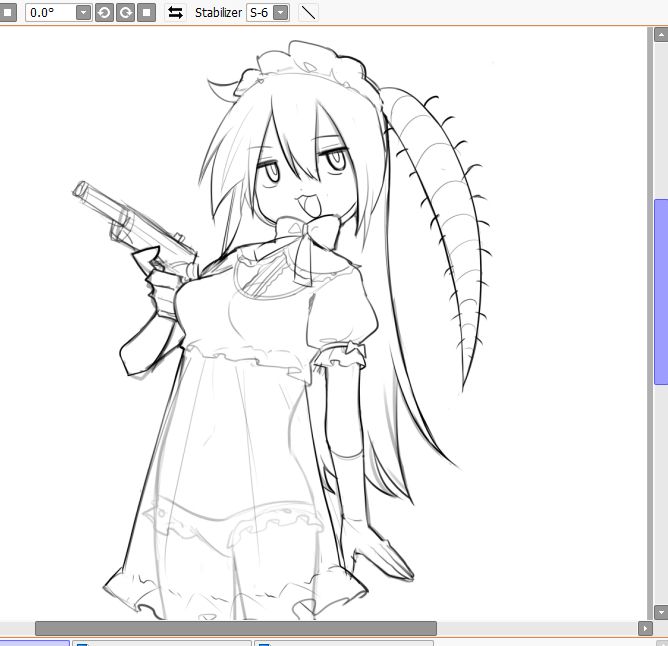Viewport: 668px width, 646px height.
Task: Click the gray horizontal scrollbar thumb
Action: click(x=236, y=628)
